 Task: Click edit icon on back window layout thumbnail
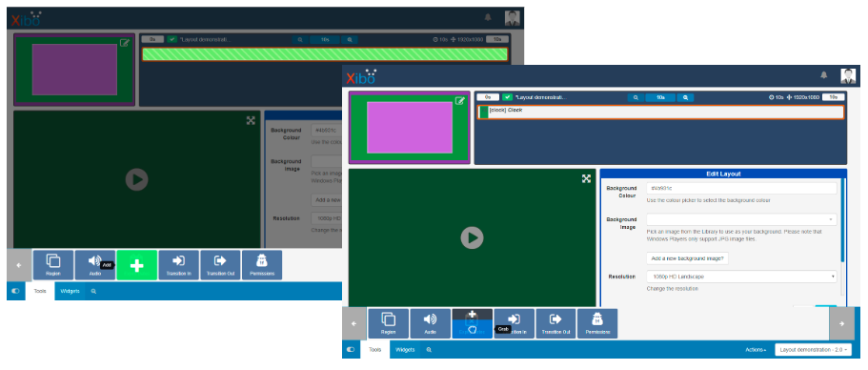125,43
